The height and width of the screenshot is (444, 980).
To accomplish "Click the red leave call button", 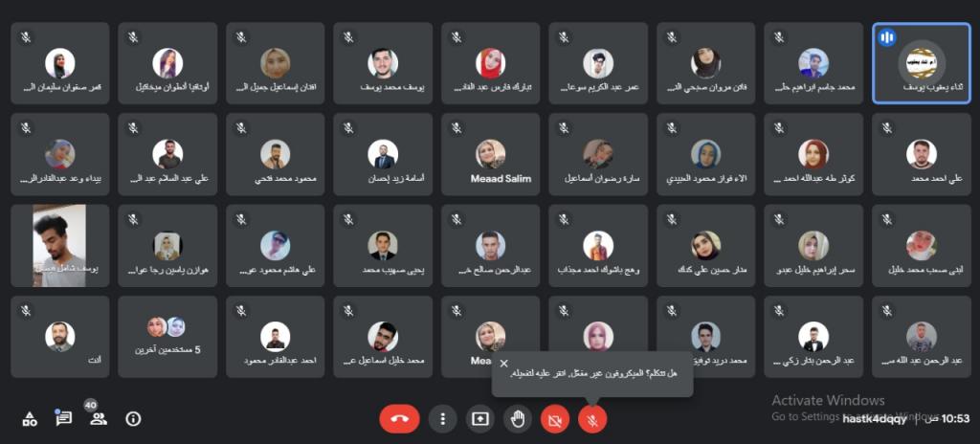I will pos(399,418).
